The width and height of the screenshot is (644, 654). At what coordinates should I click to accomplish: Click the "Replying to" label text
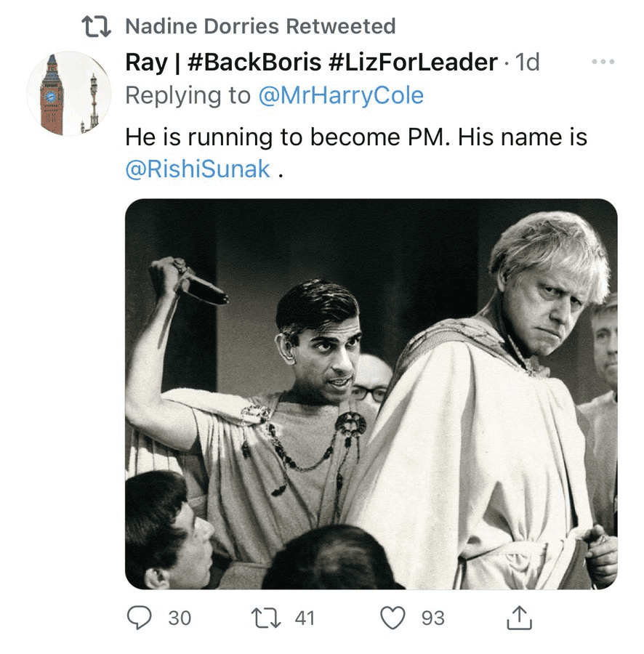coord(188,96)
